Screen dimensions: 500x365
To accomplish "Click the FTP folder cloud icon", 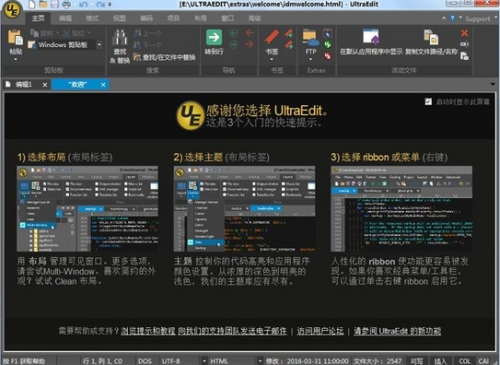I will 311,37.
